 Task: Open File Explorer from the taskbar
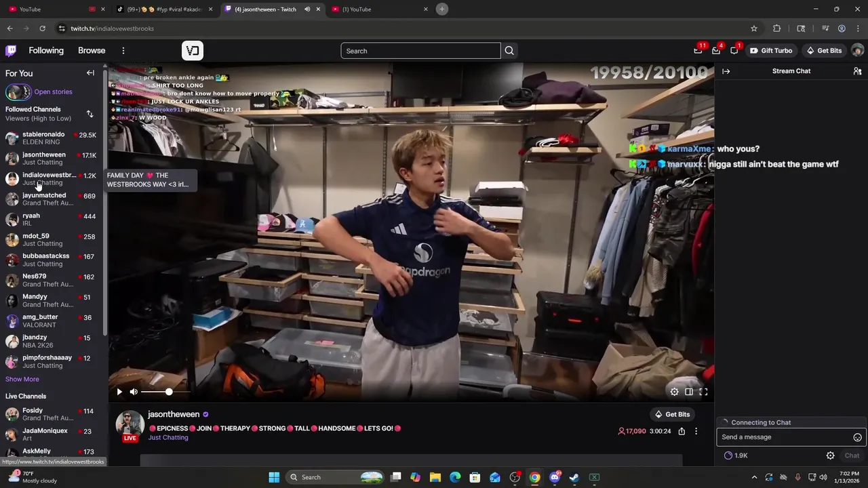tap(435, 477)
